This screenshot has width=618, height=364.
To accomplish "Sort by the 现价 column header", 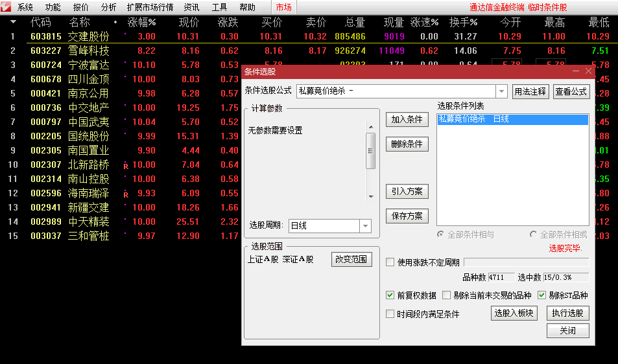I will 189,23.
